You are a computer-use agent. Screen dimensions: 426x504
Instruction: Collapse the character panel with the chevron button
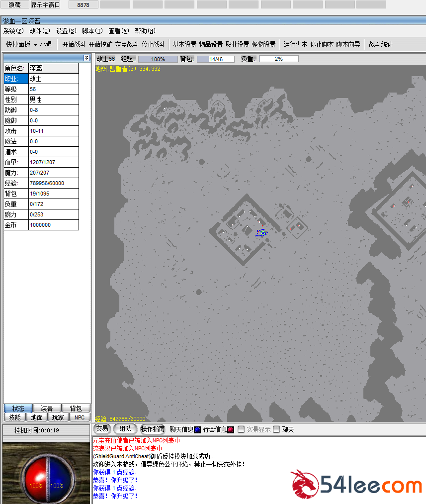(x=86, y=58)
